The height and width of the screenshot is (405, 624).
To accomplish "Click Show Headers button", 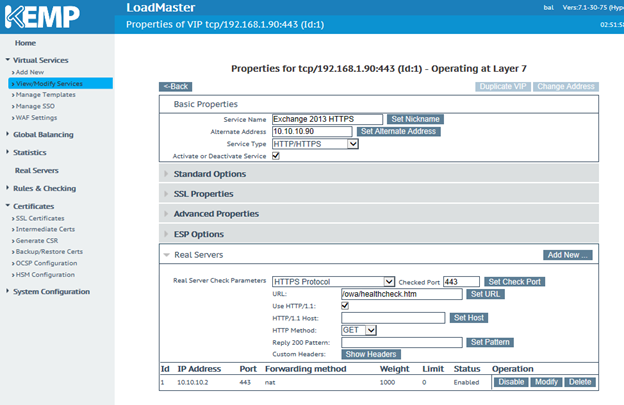I will coord(371,354).
